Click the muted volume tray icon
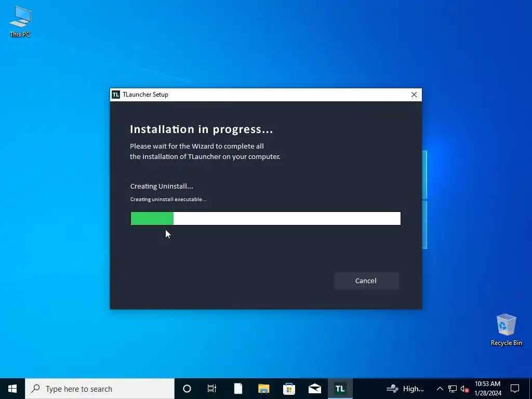 (464, 389)
